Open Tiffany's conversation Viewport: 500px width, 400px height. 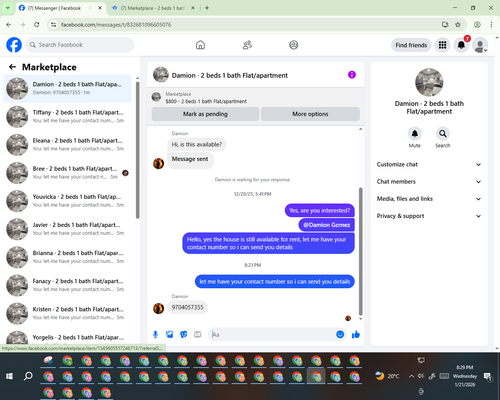[67, 117]
